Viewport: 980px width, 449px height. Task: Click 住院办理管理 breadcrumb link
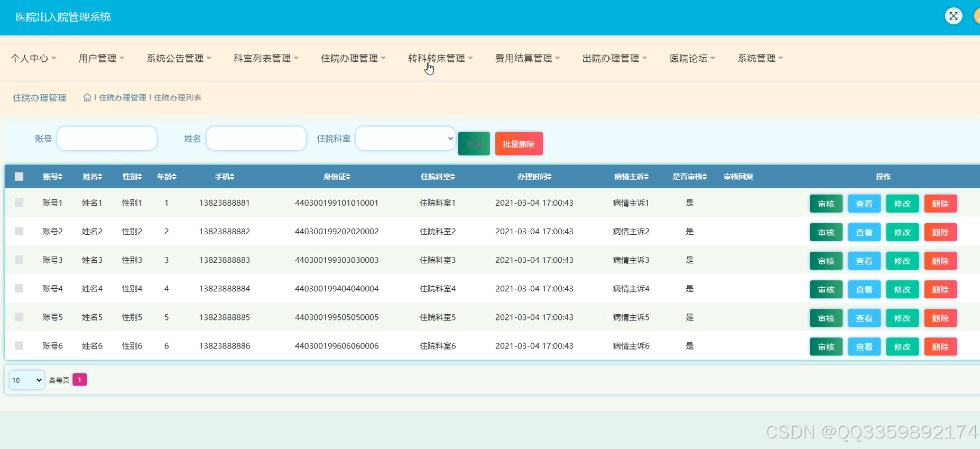coord(123,97)
